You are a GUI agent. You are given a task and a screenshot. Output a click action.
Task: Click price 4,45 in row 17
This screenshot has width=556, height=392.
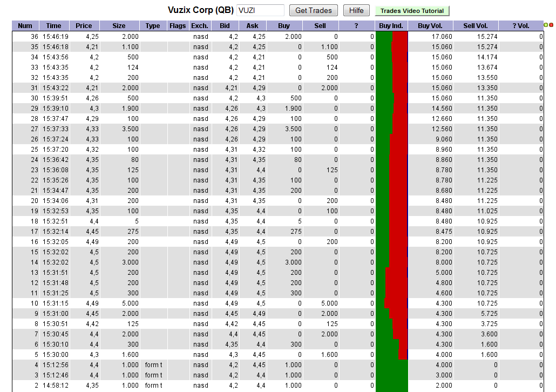92,232
